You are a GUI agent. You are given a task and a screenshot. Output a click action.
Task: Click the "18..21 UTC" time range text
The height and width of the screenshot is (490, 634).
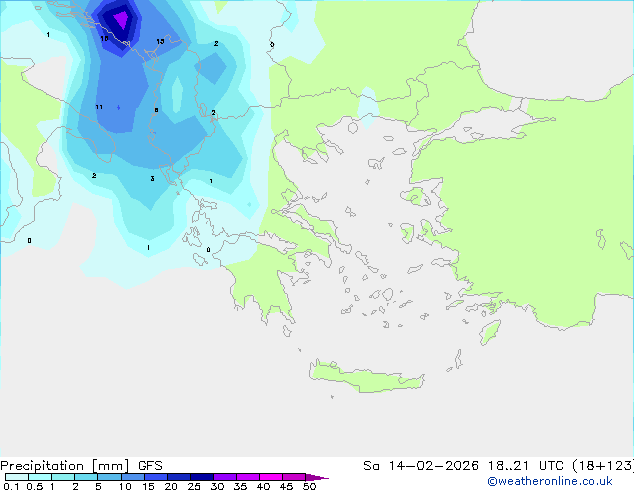point(528,466)
